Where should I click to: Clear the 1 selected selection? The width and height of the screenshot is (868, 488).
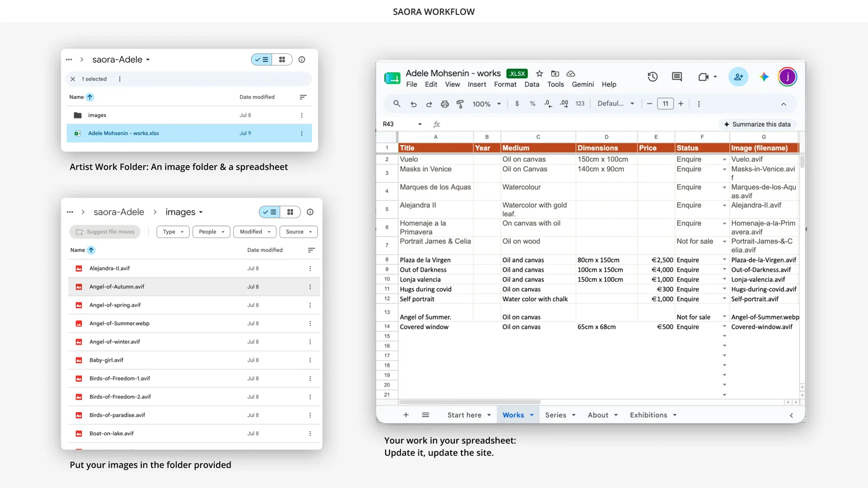point(73,79)
